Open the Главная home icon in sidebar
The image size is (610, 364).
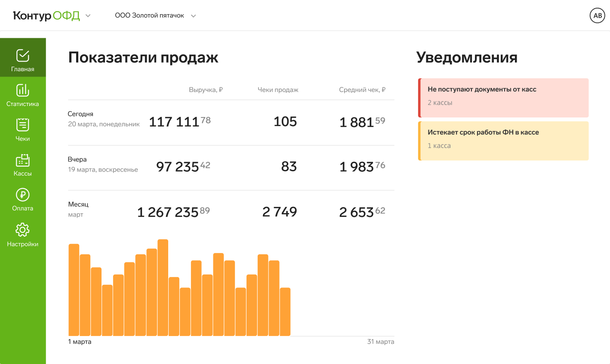pos(23,56)
